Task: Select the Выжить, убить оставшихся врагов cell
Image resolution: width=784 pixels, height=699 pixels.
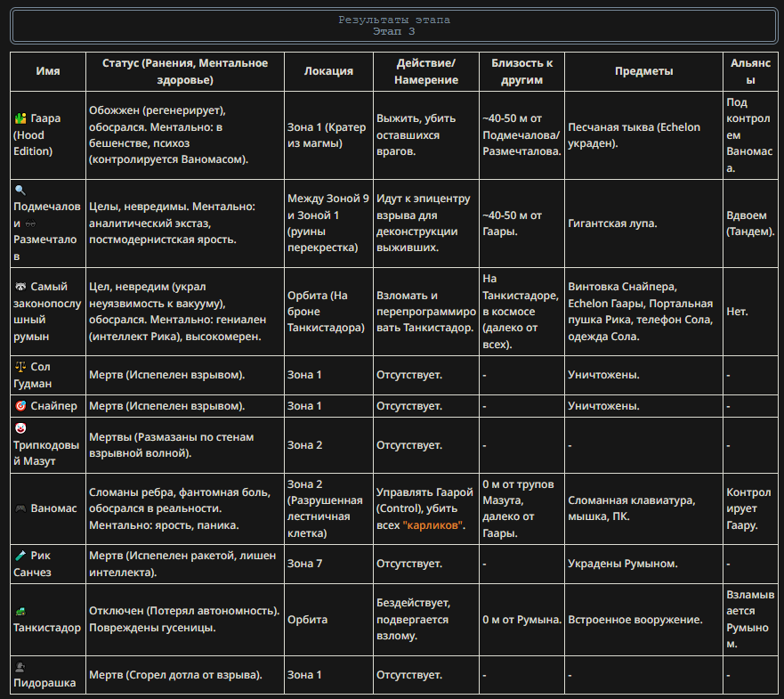Action: (x=426, y=135)
